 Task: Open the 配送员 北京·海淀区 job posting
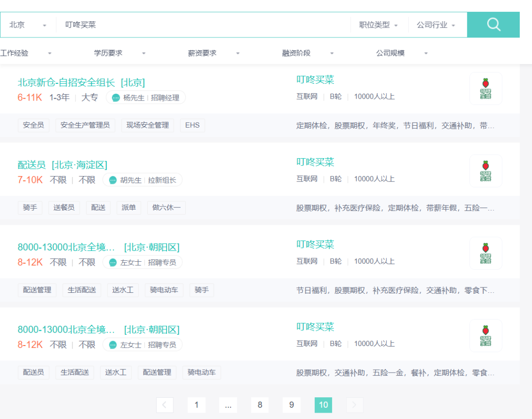tap(62, 165)
